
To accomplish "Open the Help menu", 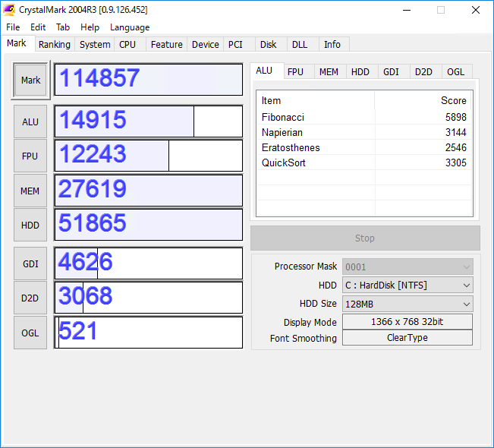I will click(90, 27).
